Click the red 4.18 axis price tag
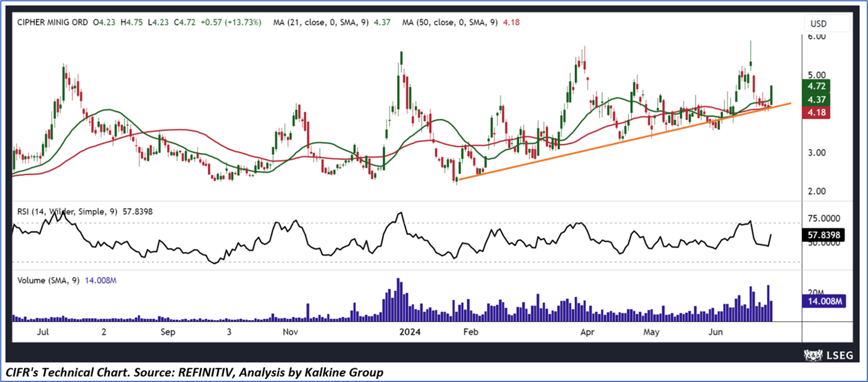The image size is (868, 382). [816, 112]
